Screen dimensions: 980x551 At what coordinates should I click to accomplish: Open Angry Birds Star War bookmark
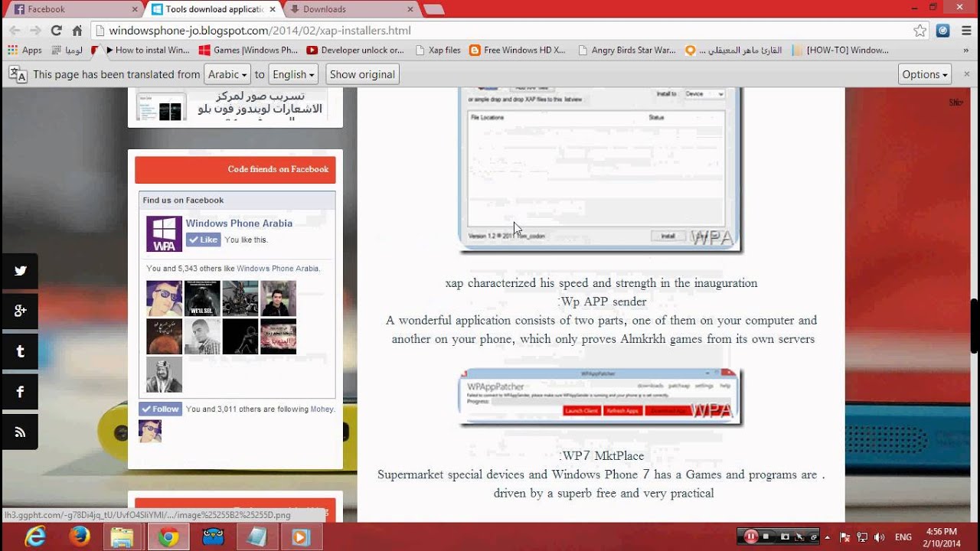click(x=626, y=51)
